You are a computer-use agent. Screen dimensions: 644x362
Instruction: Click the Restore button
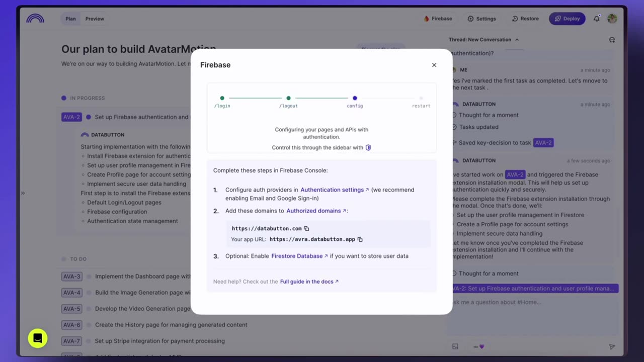tap(525, 19)
